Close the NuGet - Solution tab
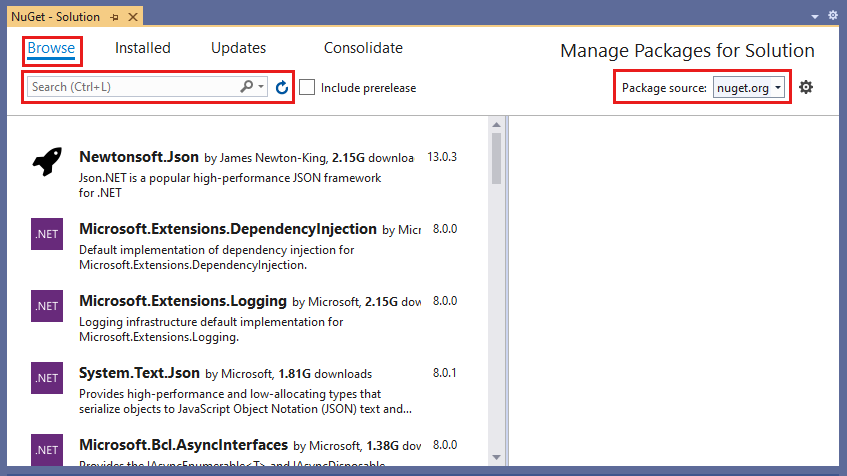 [132, 17]
